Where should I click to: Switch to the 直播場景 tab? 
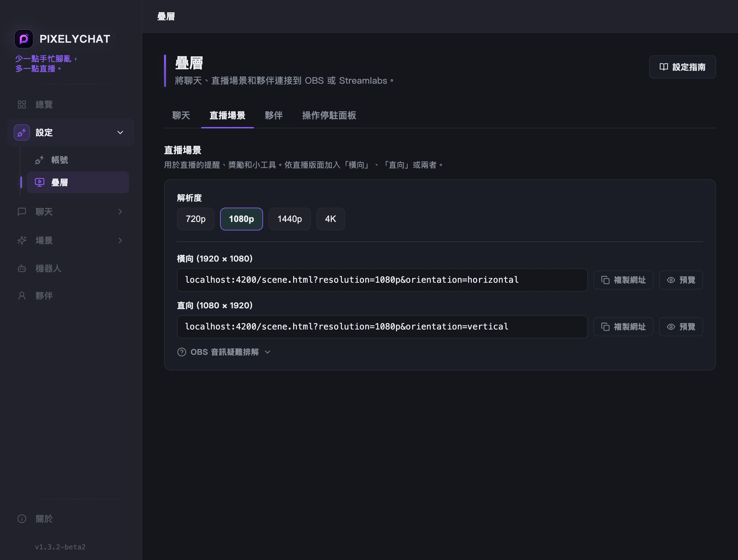pos(228,115)
